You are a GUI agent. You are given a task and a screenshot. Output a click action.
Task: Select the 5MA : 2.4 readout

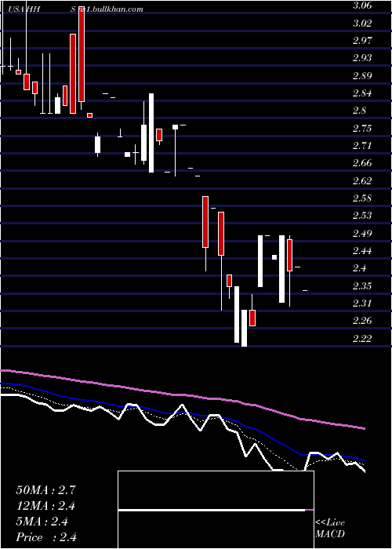pyautogui.click(x=42, y=522)
